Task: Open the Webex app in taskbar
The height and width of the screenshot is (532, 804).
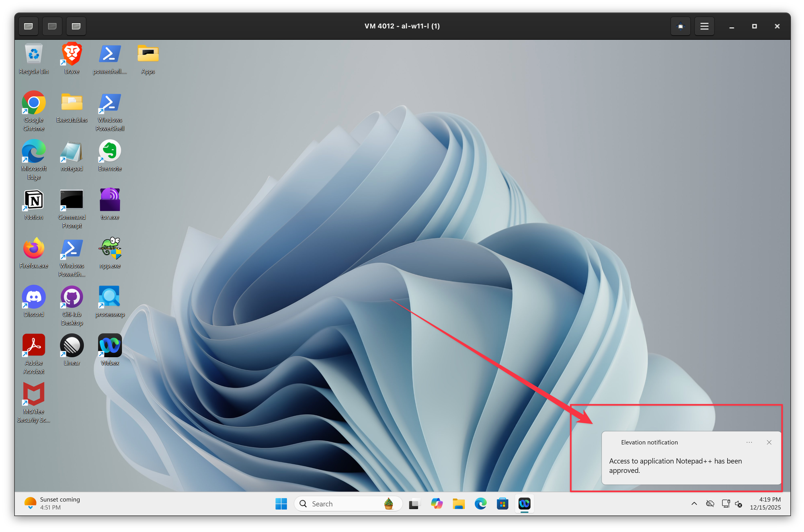Action: click(524, 503)
